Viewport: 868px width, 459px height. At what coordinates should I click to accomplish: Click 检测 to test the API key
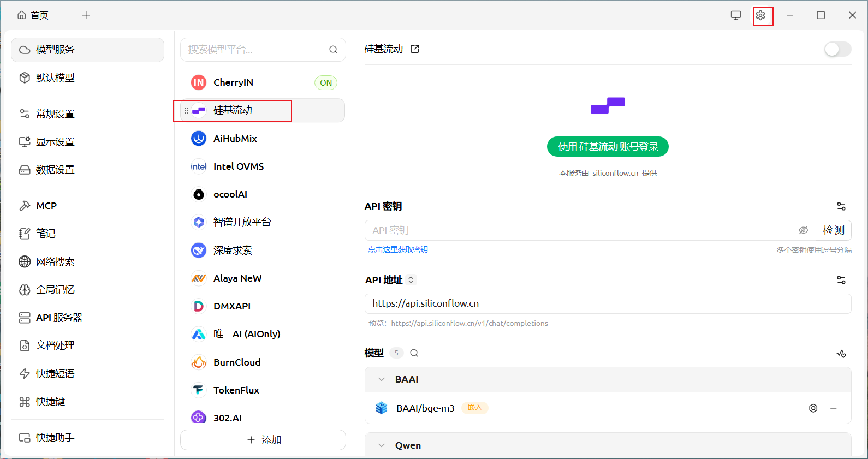click(834, 230)
